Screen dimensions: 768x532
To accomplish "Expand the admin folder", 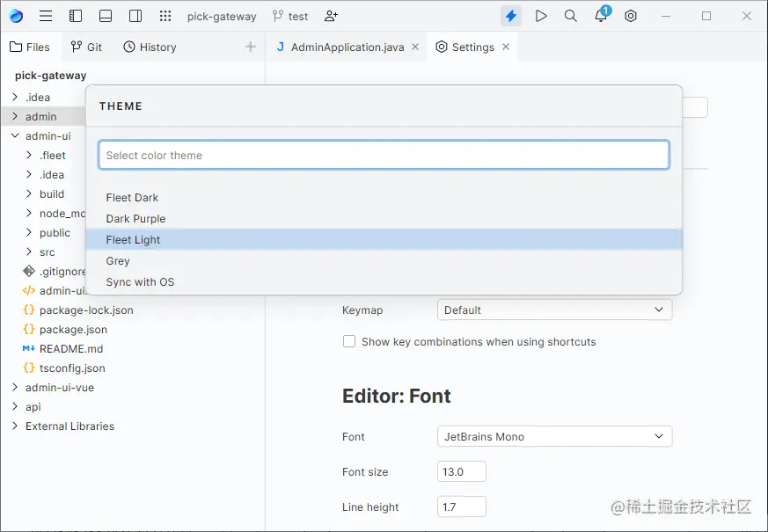I will click(15, 116).
